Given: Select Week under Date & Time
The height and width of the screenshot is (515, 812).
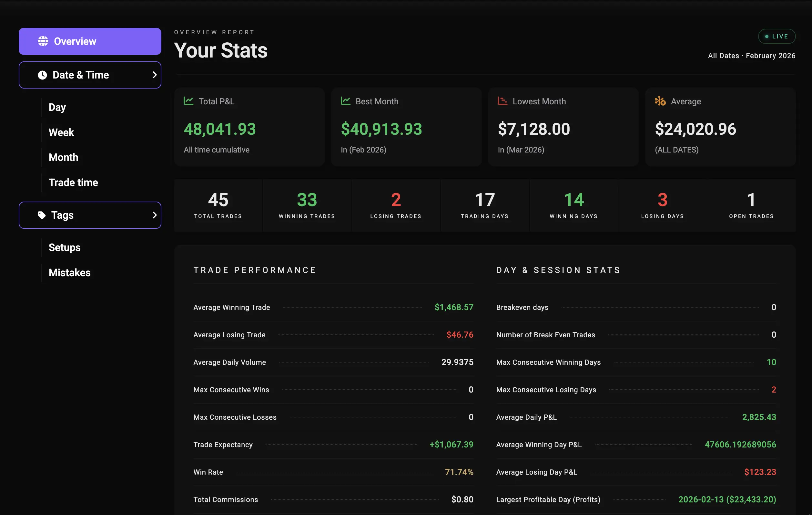Looking at the screenshot, I should click(61, 132).
